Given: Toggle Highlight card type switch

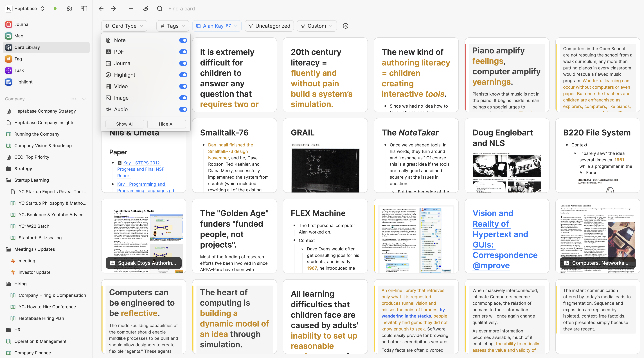Looking at the screenshot, I should [x=183, y=75].
